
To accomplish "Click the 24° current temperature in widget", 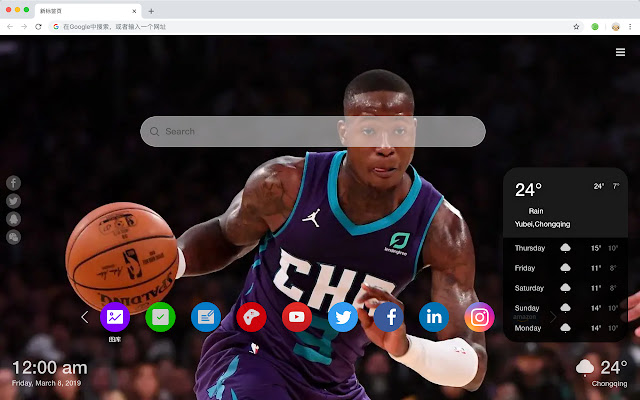I will pos(528,190).
